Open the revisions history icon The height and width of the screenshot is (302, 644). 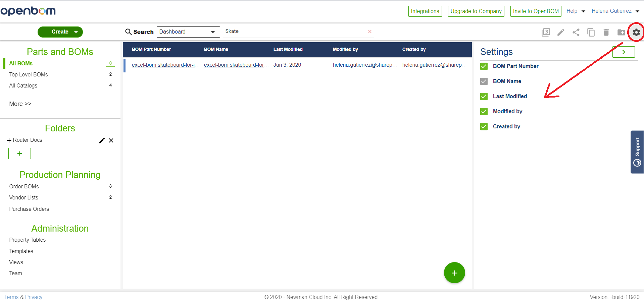click(x=545, y=32)
